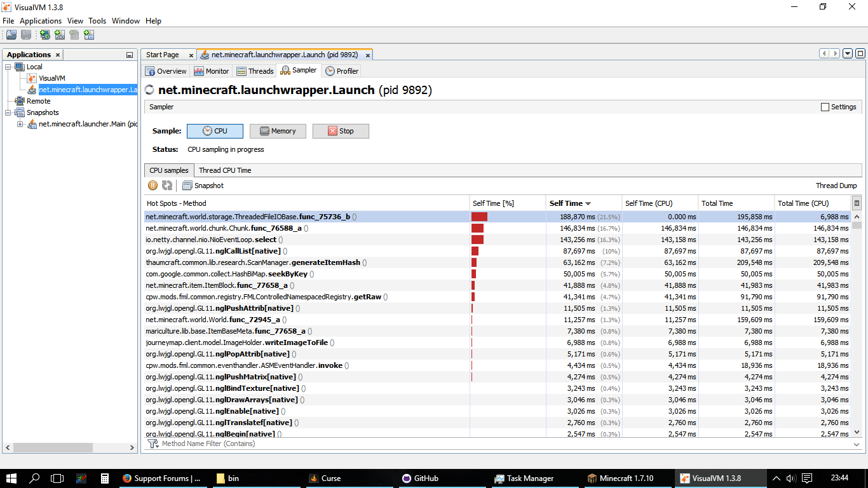Click the method filter funnel icon
The image size is (868, 488).
[x=153, y=444]
